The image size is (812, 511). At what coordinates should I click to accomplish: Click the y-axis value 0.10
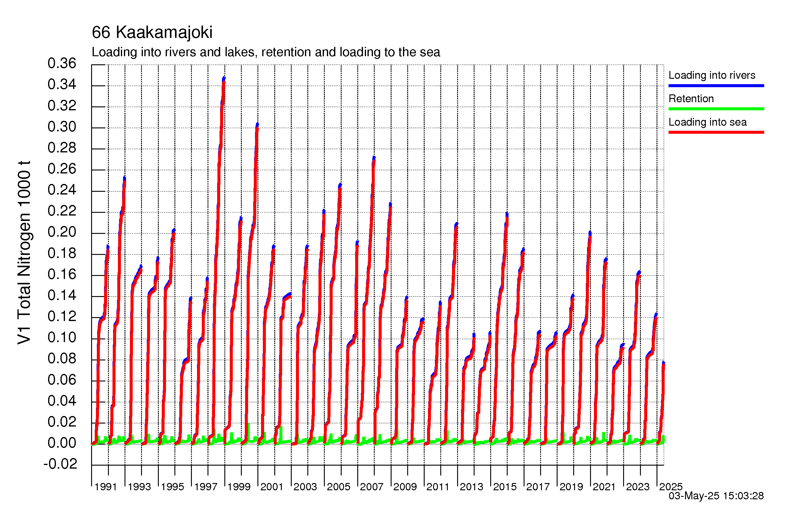62,337
